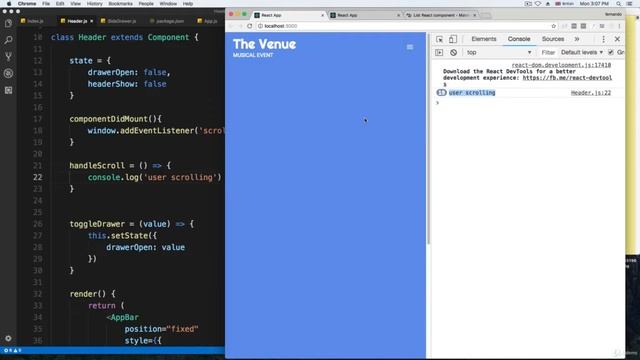
Task: Open macOS Spotlight search icon
Action: [x=619, y=4]
